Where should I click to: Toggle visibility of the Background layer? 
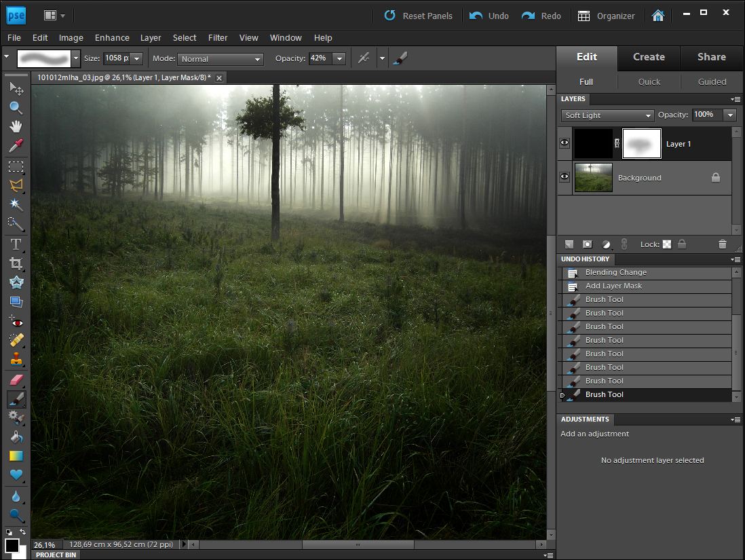tap(565, 177)
